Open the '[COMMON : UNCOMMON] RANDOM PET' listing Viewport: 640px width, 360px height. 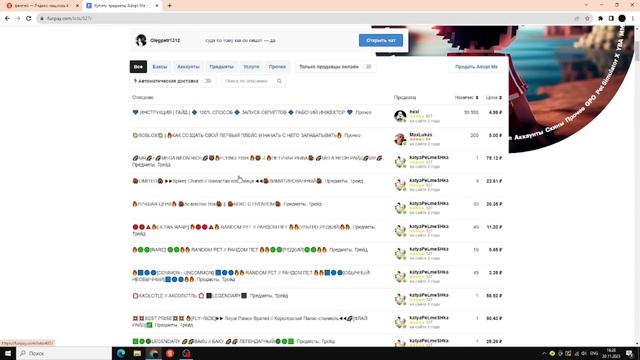tap(252, 276)
